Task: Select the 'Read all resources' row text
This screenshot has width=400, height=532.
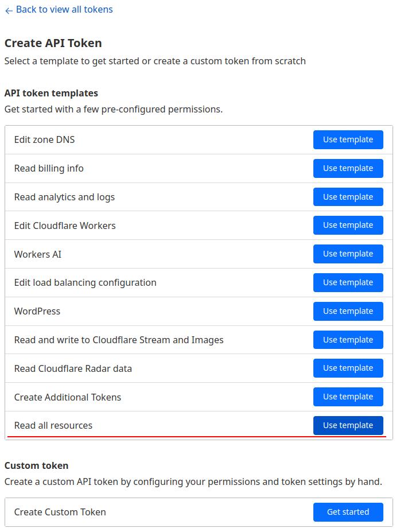Action: pyautogui.click(x=53, y=425)
